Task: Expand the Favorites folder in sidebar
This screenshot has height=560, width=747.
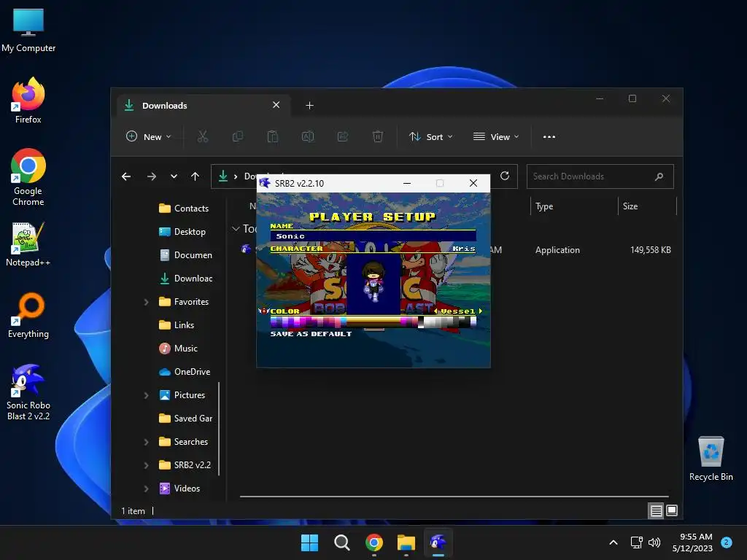Action: (146, 302)
